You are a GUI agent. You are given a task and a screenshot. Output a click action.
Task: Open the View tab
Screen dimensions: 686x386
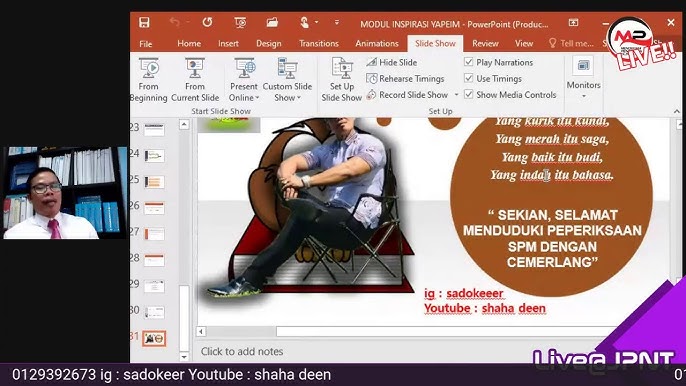(524, 43)
